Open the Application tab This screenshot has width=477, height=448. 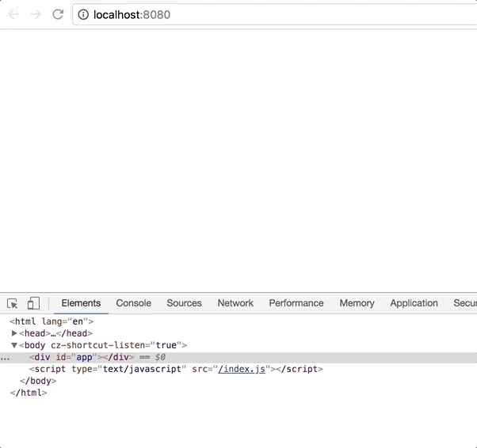click(x=414, y=303)
